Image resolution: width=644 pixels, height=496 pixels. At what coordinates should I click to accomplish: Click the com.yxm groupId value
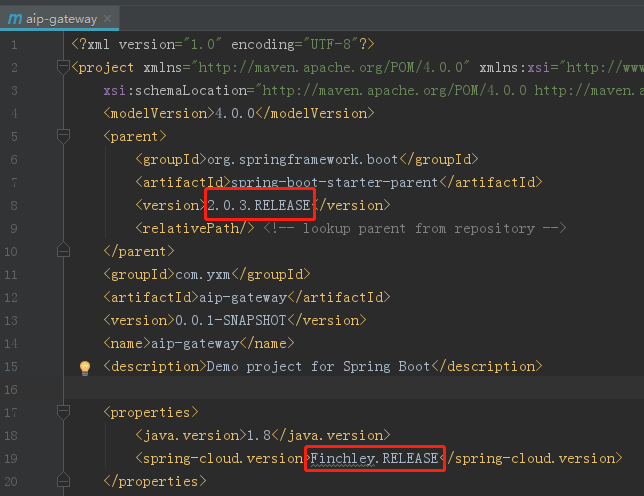pos(203,274)
